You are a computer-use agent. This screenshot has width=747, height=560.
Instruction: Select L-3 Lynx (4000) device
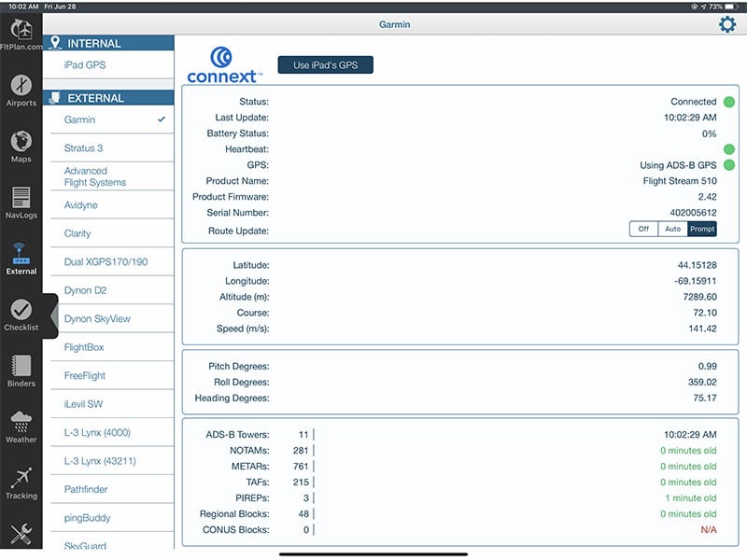[x=108, y=432]
